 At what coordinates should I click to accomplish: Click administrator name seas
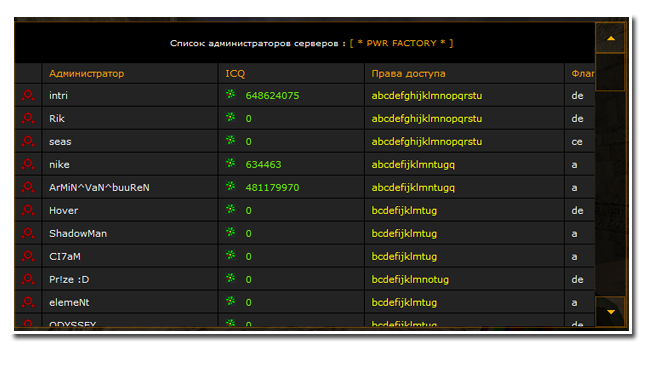tap(60, 141)
